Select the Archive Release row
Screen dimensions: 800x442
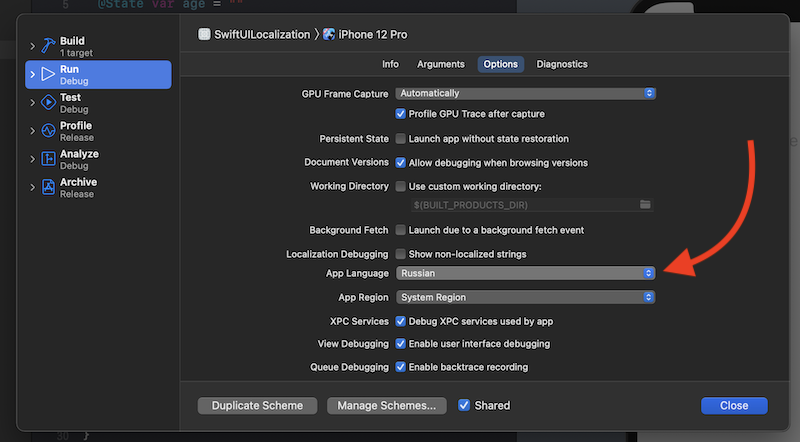coord(98,187)
